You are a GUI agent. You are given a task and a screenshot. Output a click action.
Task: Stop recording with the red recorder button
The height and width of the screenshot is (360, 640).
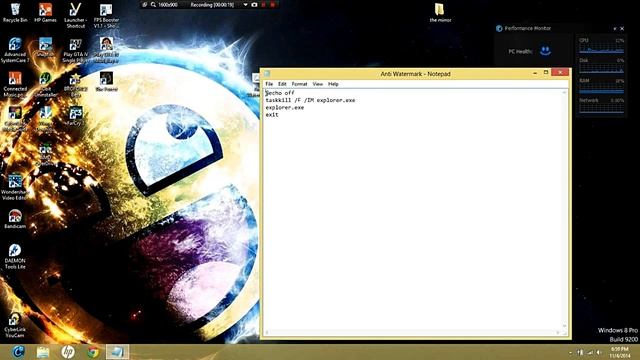click(273, 4)
